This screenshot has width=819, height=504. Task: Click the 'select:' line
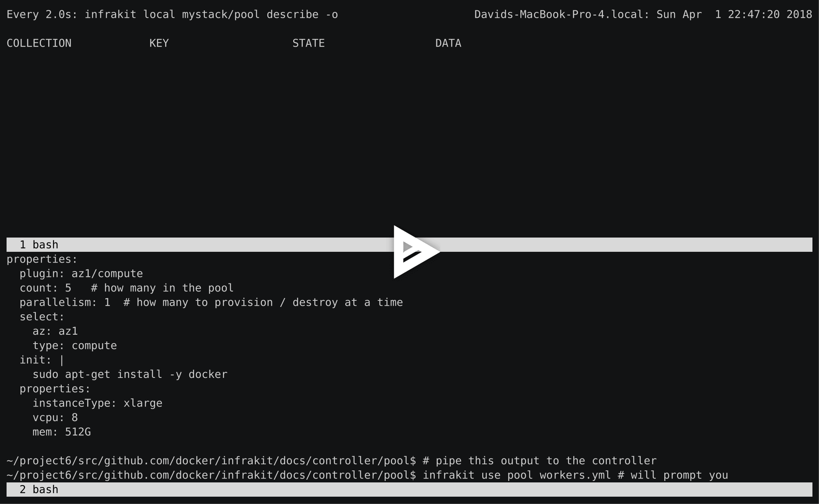pos(42,317)
